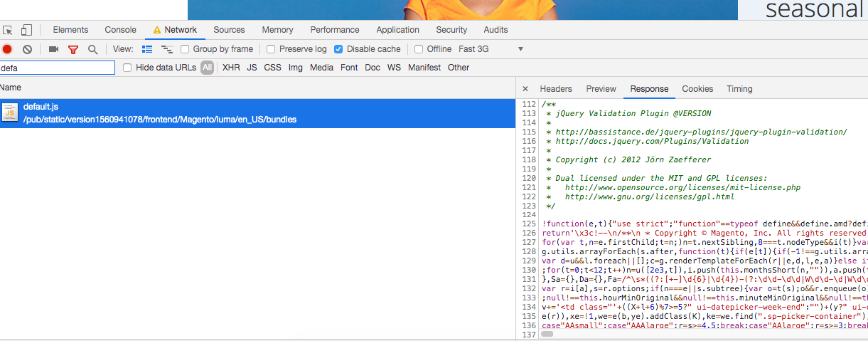
Task: Uncheck the Disable cache checkbox
Action: coord(338,49)
